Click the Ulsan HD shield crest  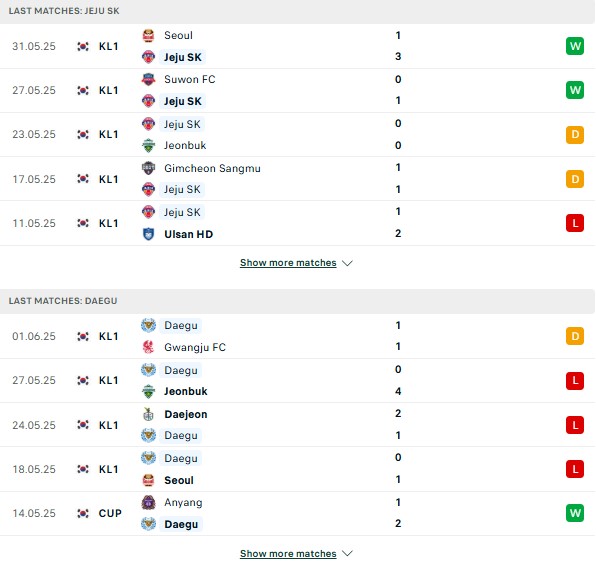coord(148,234)
